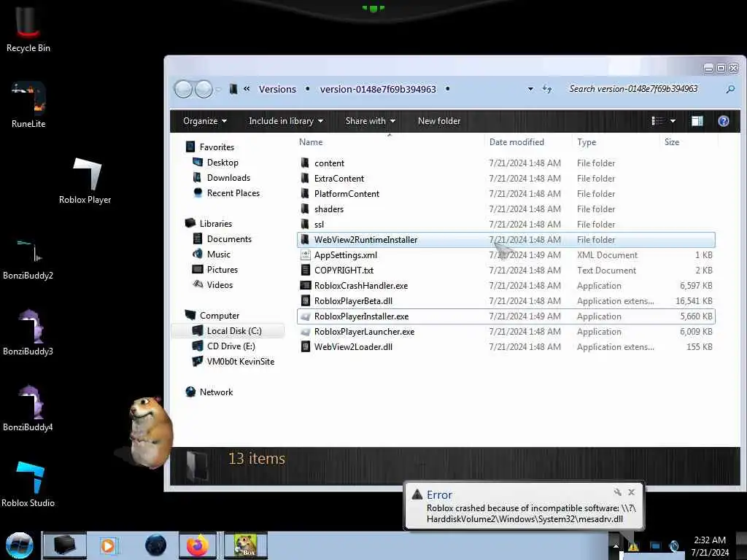This screenshot has height=560, width=747.
Task: Select the Videos library
Action: click(x=212, y=285)
